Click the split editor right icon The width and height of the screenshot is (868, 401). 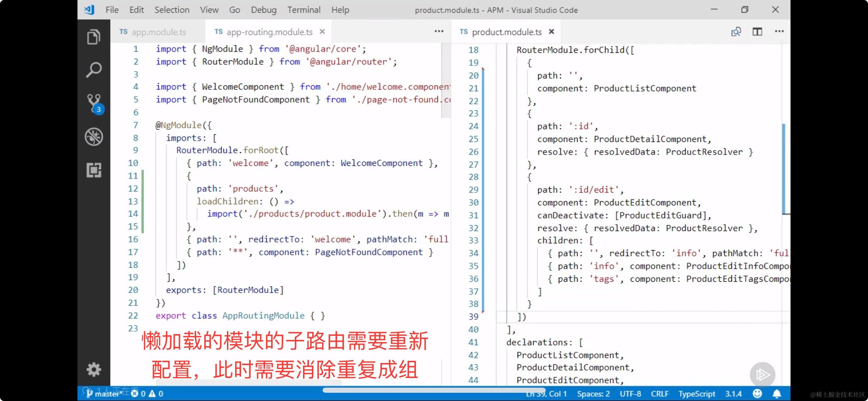(757, 32)
